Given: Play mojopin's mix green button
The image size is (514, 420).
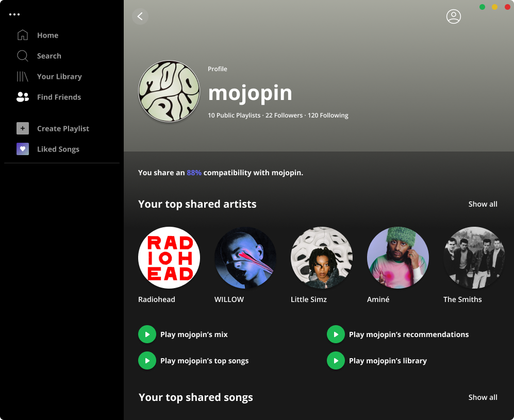Looking at the screenshot, I should [x=147, y=334].
